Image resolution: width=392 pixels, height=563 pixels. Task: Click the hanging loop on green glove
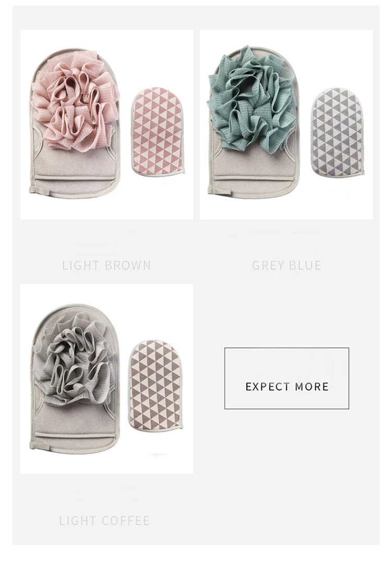point(212,190)
